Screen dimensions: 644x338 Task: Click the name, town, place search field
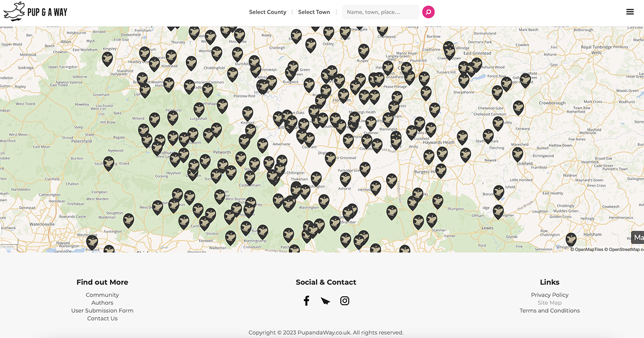tap(380, 12)
